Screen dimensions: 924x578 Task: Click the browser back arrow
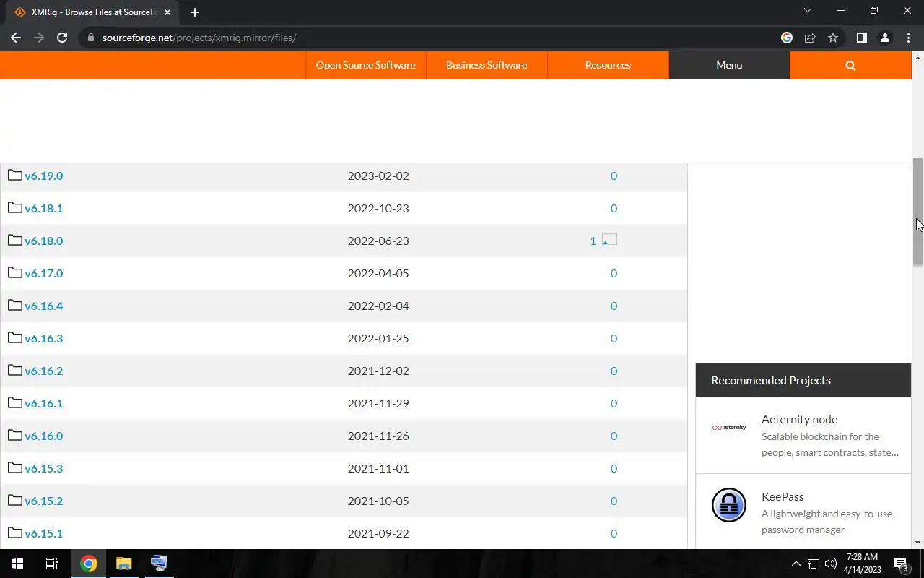point(16,38)
